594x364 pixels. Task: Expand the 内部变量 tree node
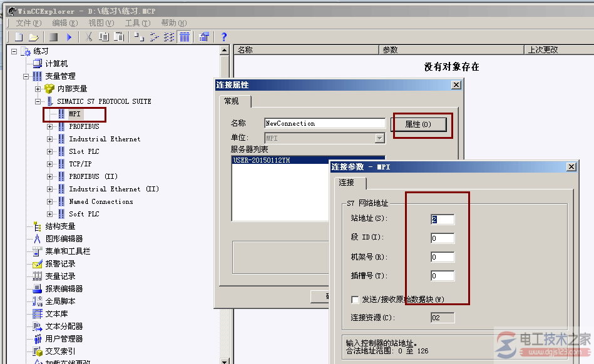tap(38, 89)
